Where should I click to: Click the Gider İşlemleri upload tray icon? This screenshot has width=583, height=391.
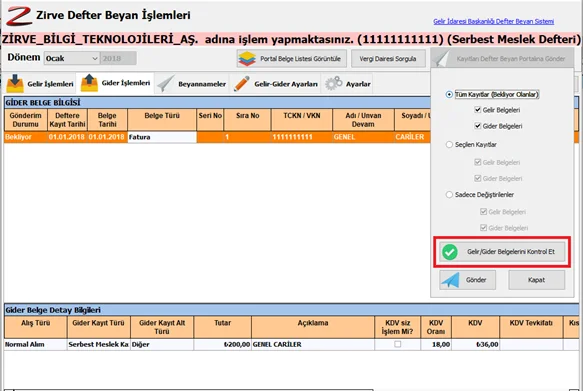click(89, 83)
